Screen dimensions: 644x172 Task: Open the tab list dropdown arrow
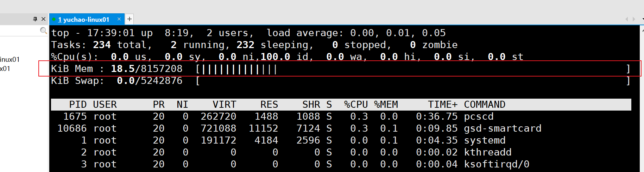643,19
